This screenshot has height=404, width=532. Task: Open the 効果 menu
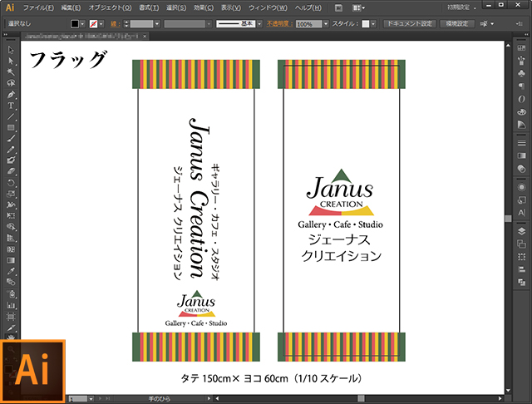pyautogui.click(x=203, y=7)
